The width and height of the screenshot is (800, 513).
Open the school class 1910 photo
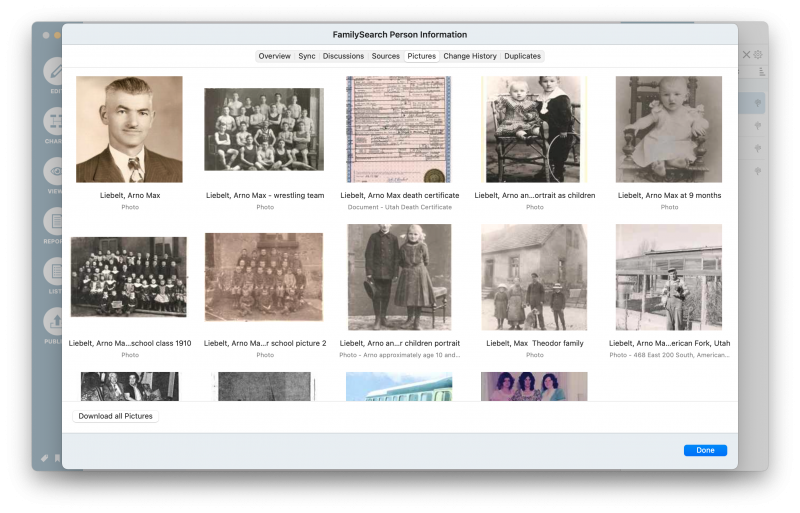tap(129, 277)
